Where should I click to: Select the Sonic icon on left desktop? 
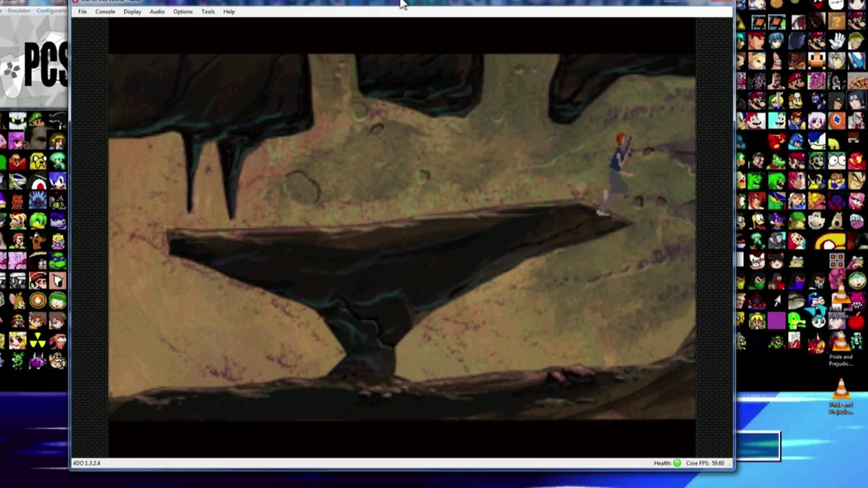pos(58,182)
